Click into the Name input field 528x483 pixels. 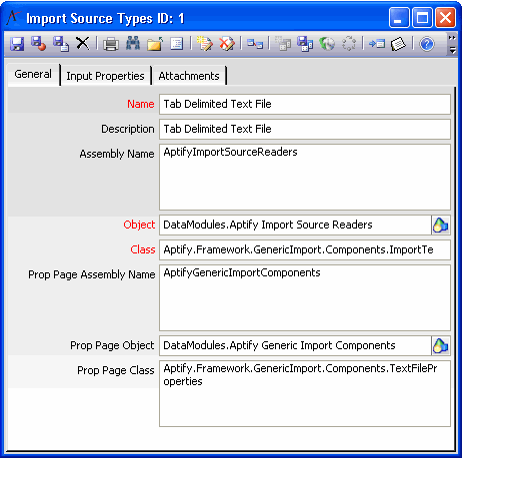(x=305, y=104)
